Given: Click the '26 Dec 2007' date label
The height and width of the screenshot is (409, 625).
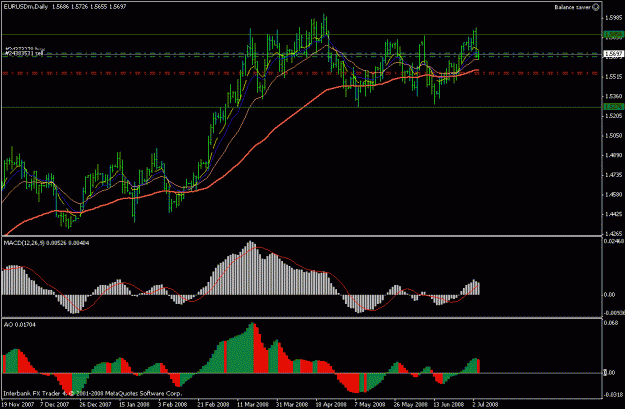Looking at the screenshot, I should click(95, 404).
